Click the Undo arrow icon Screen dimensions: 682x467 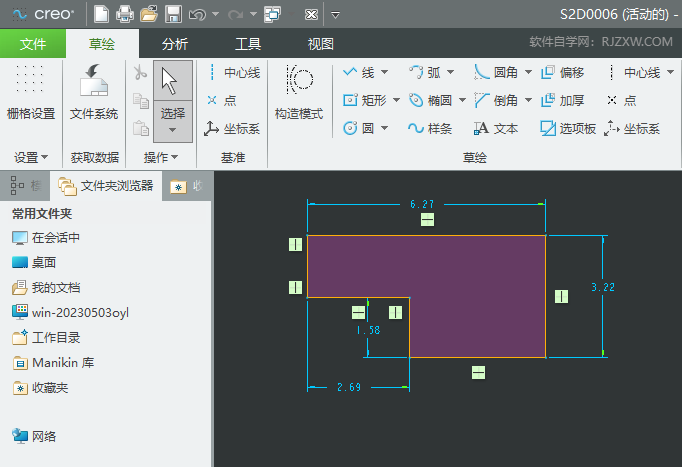pos(197,15)
